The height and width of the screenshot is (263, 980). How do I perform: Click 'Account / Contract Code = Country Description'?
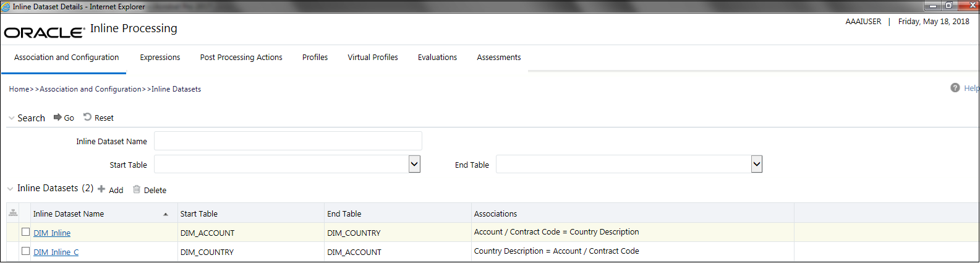coord(556,232)
